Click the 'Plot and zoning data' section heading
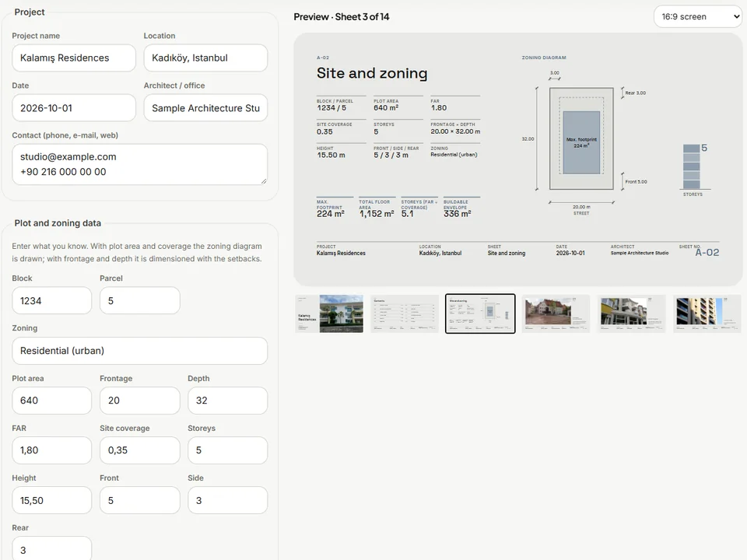 58,223
